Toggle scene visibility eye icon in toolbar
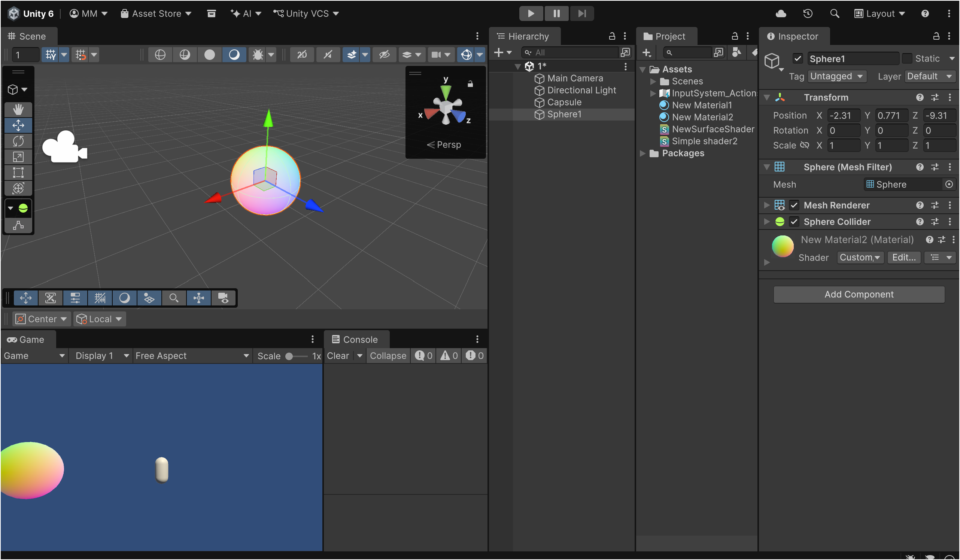The image size is (960, 560). tap(384, 55)
